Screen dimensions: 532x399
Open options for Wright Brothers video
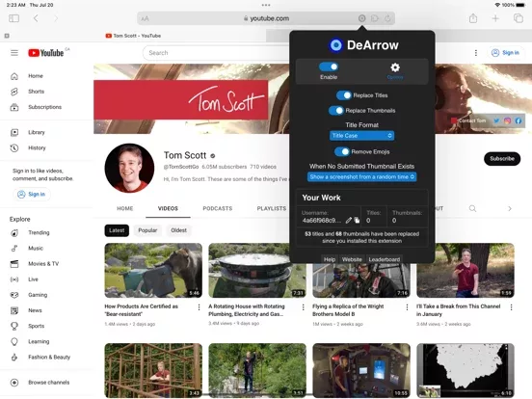pos(407,307)
